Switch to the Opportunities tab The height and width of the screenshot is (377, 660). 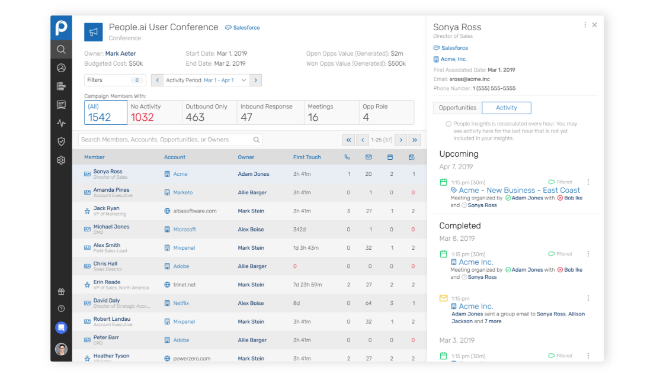coord(458,108)
